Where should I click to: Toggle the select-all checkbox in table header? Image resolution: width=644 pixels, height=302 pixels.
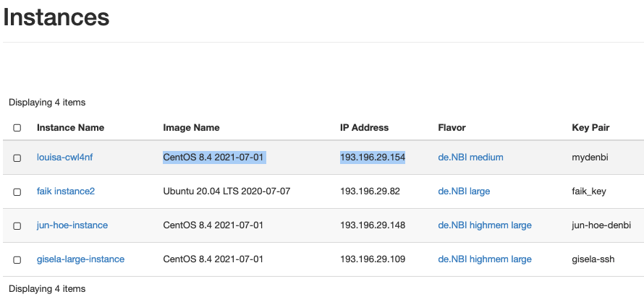(x=17, y=128)
